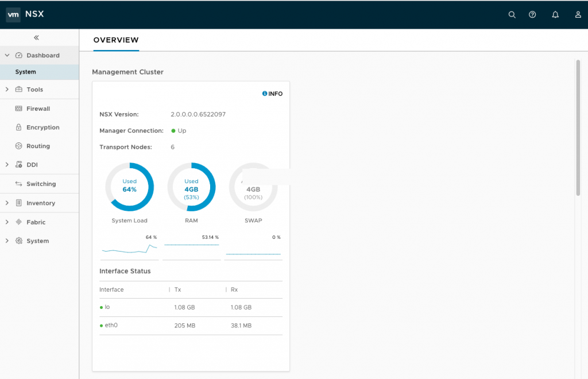Click the Management Cluster heading
This screenshot has width=588, height=379.
point(128,72)
